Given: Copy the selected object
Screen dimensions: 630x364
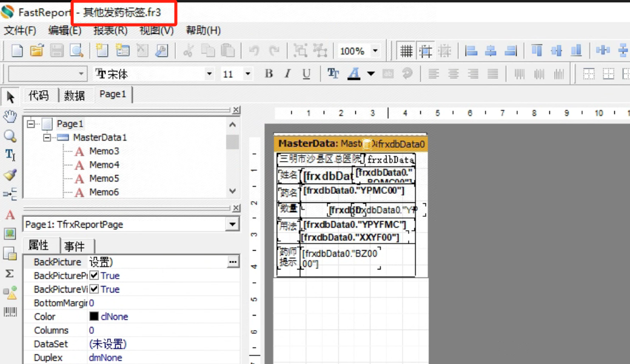Looking at the screenshot, I should (x=208, y=51).
